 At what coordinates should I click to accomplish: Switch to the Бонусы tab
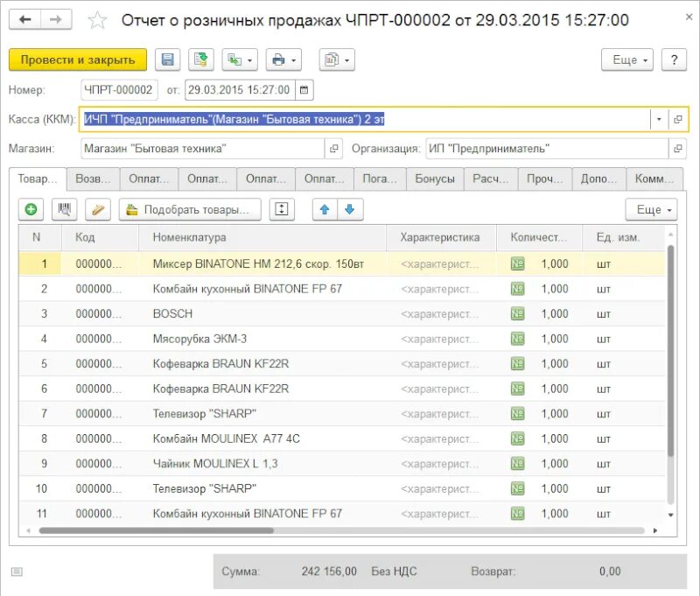coord(435,179)
